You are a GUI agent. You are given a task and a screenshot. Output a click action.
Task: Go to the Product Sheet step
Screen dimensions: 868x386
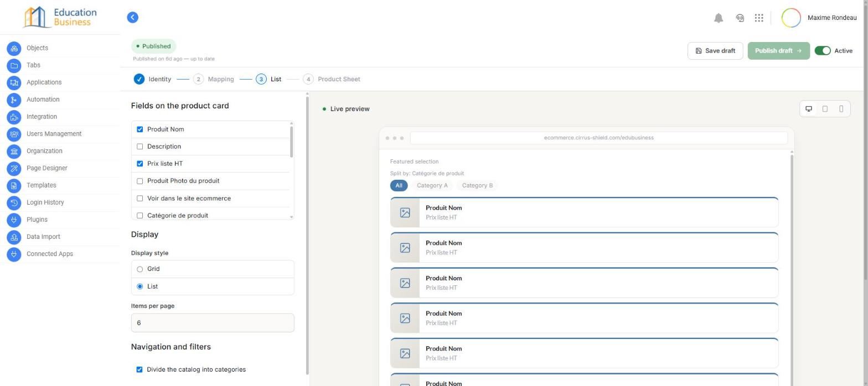click(332, 79)
